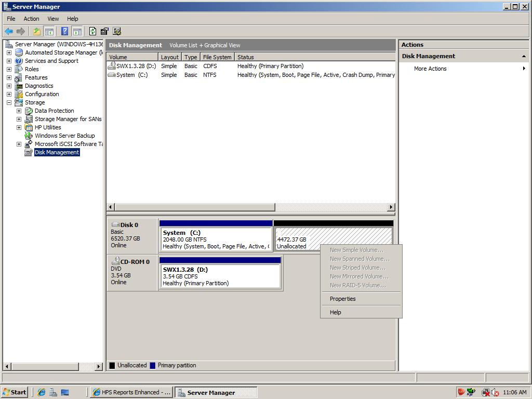Screen dimensions: 532x399
Task: Click the blue Back arrow in toolbar
Action: [x=9, y=31]
